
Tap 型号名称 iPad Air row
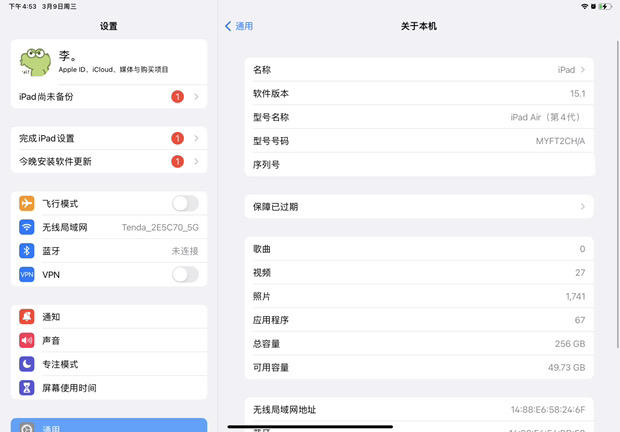[419, 117]
